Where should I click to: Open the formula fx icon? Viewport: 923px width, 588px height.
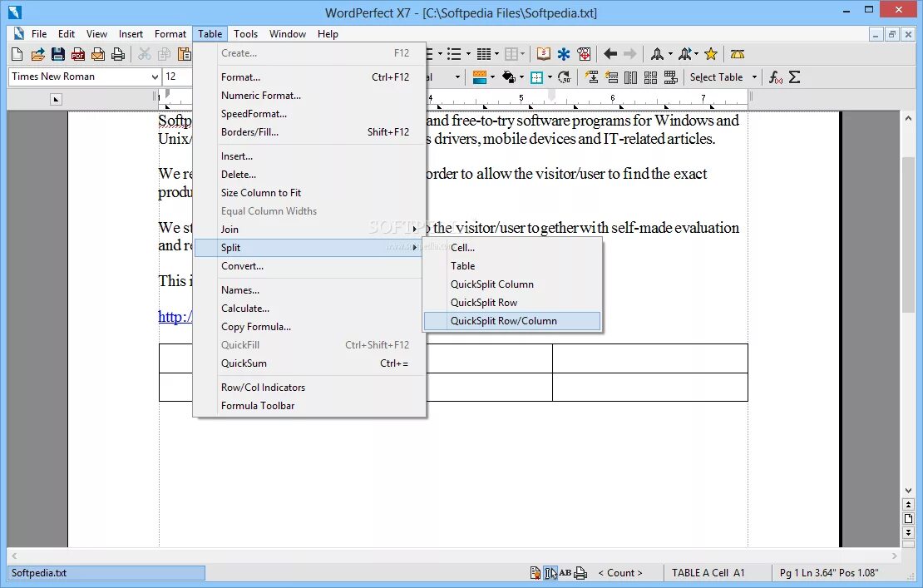tap(775, 77)
